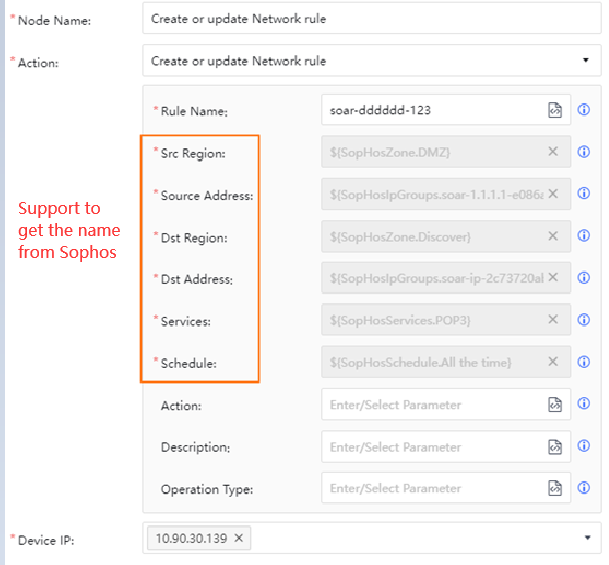
Task: Click the Operation Type input field
Action: pos(432,488)
